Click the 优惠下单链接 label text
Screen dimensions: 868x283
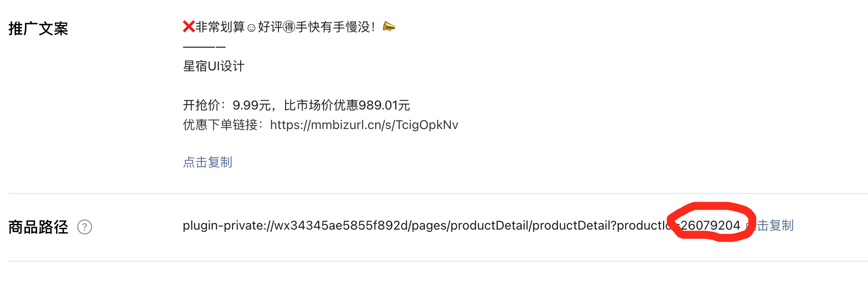(x=220, y=125)
